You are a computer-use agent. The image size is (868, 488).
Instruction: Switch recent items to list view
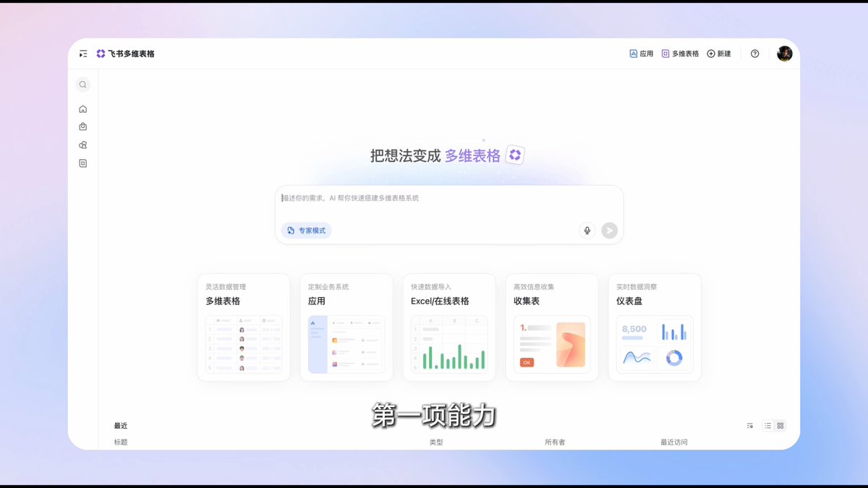(768, 426)
